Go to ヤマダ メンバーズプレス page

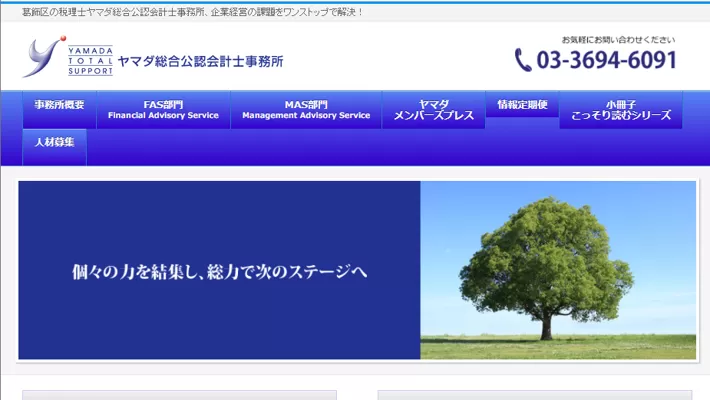point(433,110)
